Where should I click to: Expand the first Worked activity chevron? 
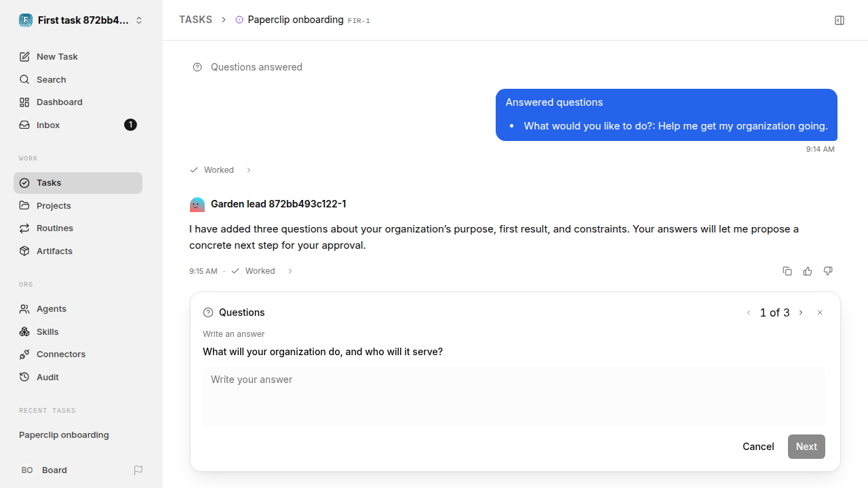tap(249, 170)
